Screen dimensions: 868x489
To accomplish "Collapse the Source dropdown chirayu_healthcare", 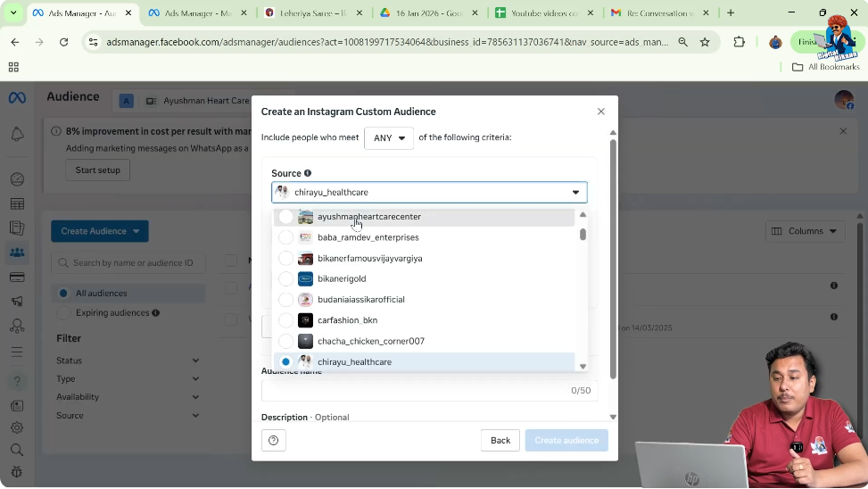I will click(x=429, y=192).
